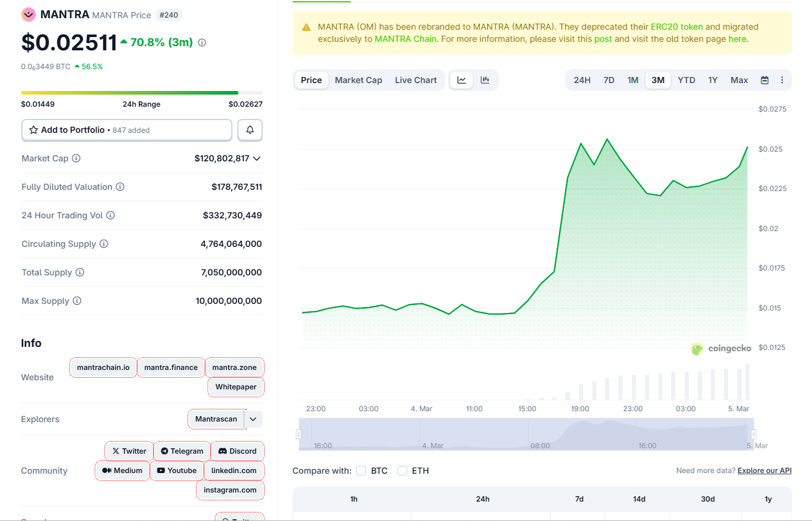The width and height of the screenshot is (812, 521).
Task: Select the line chart view icon
Action: [462, 79]
